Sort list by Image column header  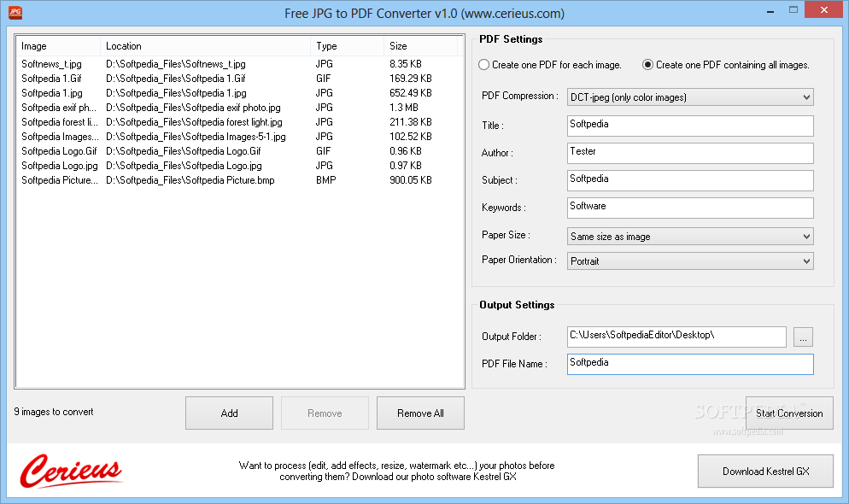[x=58, y=46]
